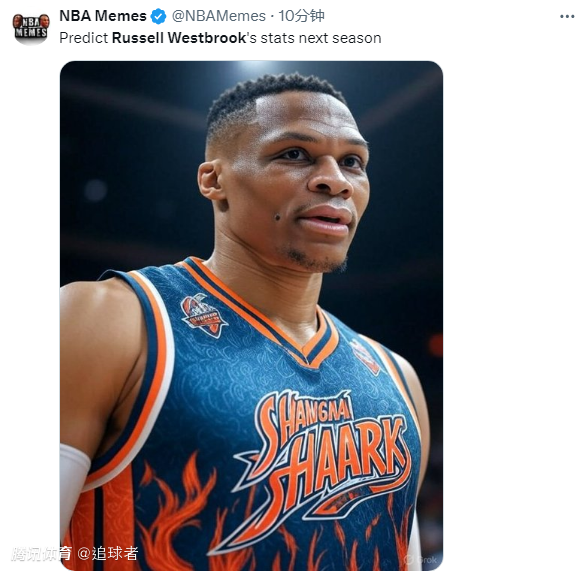Click the @追球者 watermark text
This screenshot has width=588, height=571.
pos(108,554)
